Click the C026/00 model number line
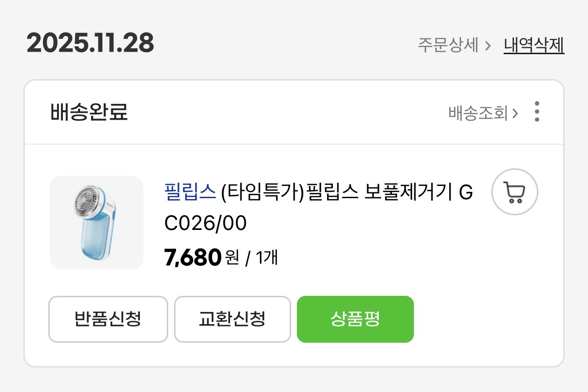The image size is (588, 392). click(x=206, y=224)
